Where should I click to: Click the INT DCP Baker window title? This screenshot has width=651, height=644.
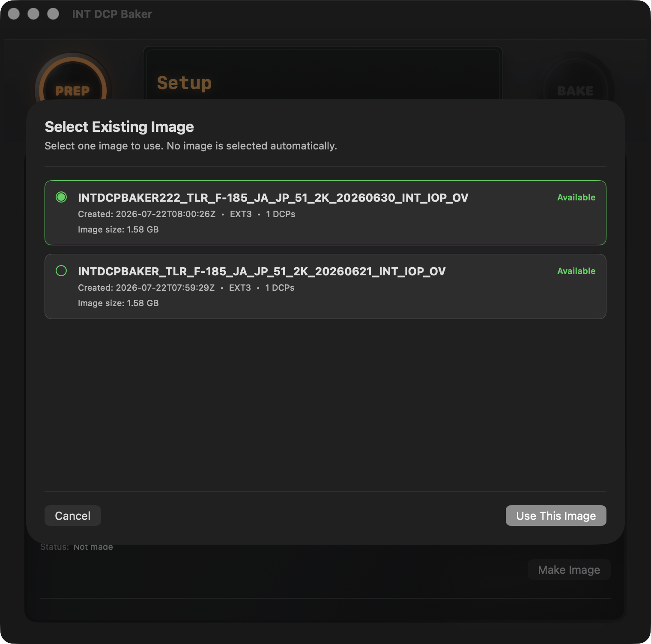point(112,14)
